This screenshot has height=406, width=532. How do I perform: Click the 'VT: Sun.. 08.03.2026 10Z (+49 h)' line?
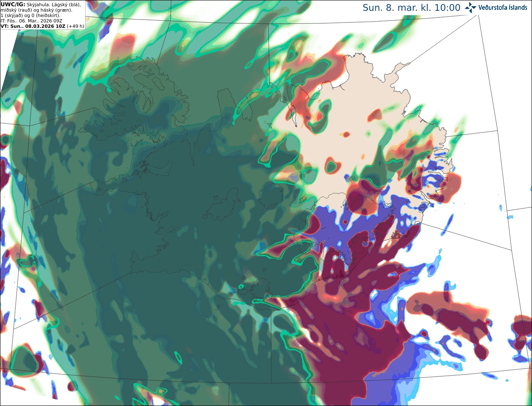(42, 26)
